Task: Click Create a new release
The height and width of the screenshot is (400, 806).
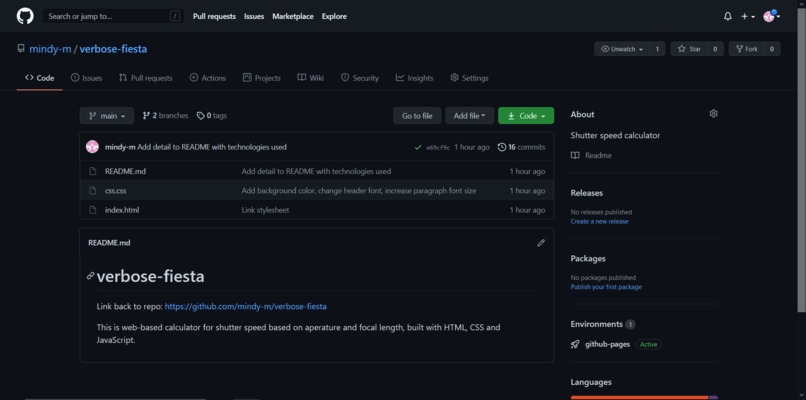Action: 599,222
